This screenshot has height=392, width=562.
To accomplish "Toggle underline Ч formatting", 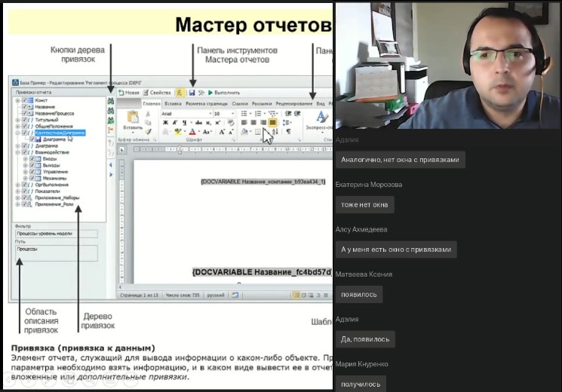I will 184,123.
